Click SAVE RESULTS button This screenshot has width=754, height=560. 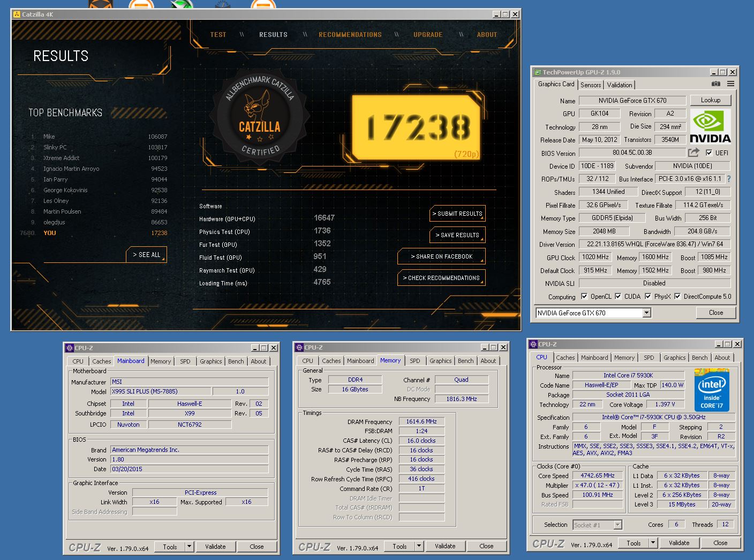pyautogui.click(x=457, y=234)
